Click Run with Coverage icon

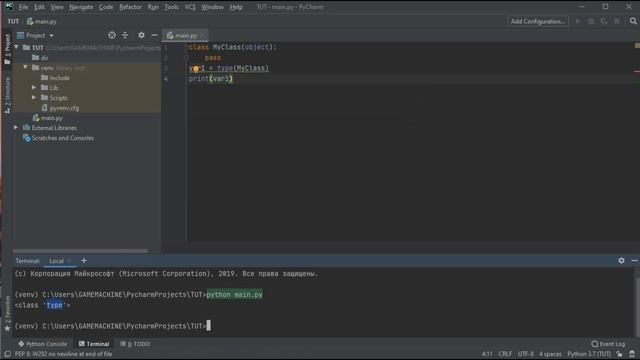point(604,21)
